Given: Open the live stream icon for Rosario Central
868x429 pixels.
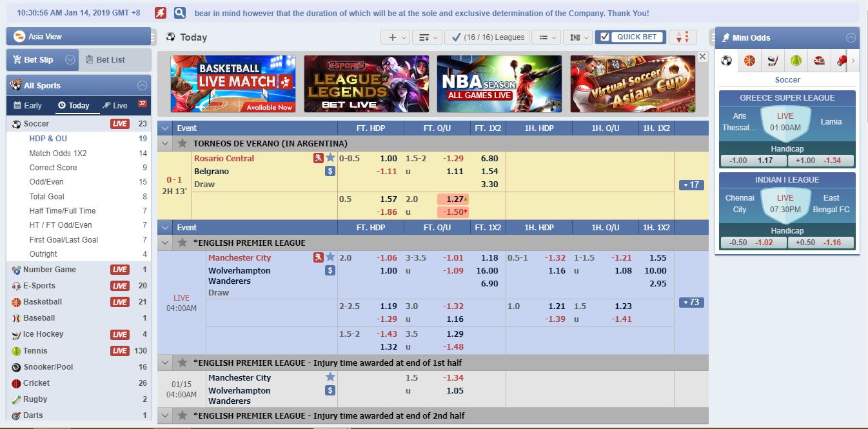Looking at the screenshot, I should pyautogui.click(x=319, y=158).
